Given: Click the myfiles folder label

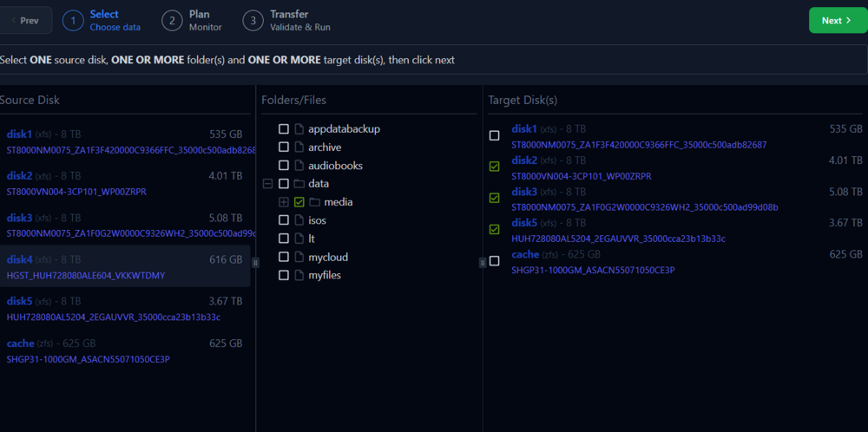Looking at the screenshot, I should click(325, 275).
